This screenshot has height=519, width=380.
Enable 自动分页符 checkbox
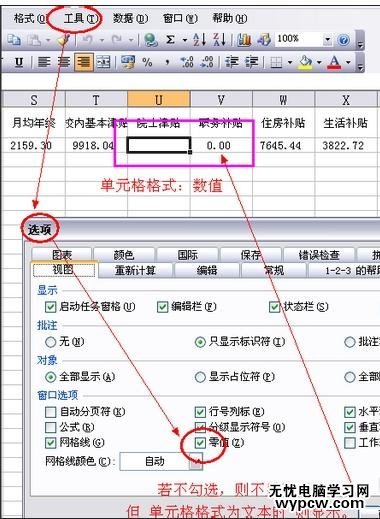[x=50, y=412]
